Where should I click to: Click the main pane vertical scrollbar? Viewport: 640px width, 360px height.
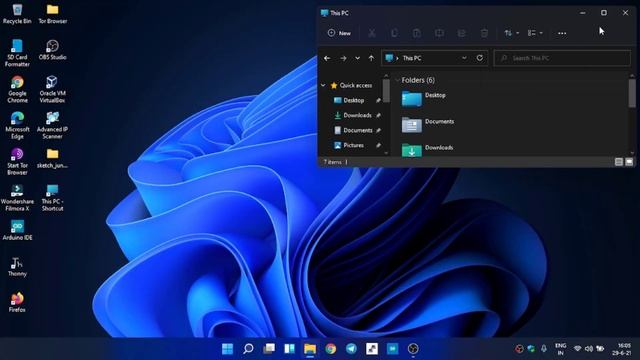click(x=632, y=93)
